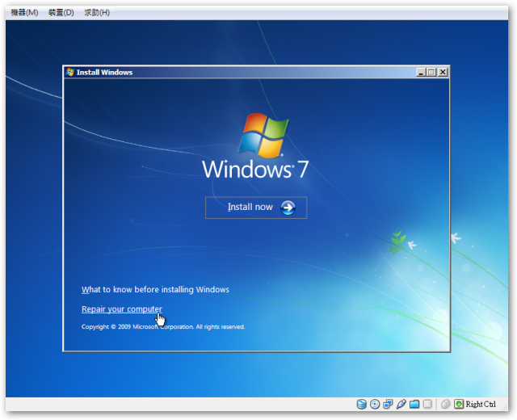The width and height of the screenshot is (517, 420).
Task: Open the 機器(M) menu
Action: (24, 13)
